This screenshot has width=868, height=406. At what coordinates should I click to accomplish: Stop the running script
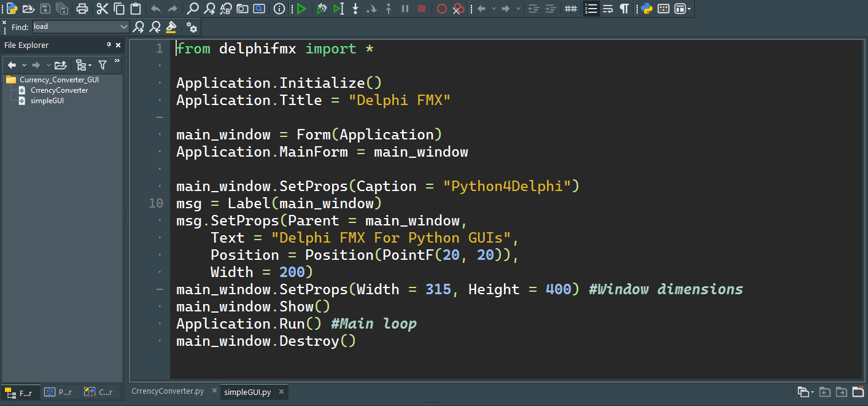point(422,9)
